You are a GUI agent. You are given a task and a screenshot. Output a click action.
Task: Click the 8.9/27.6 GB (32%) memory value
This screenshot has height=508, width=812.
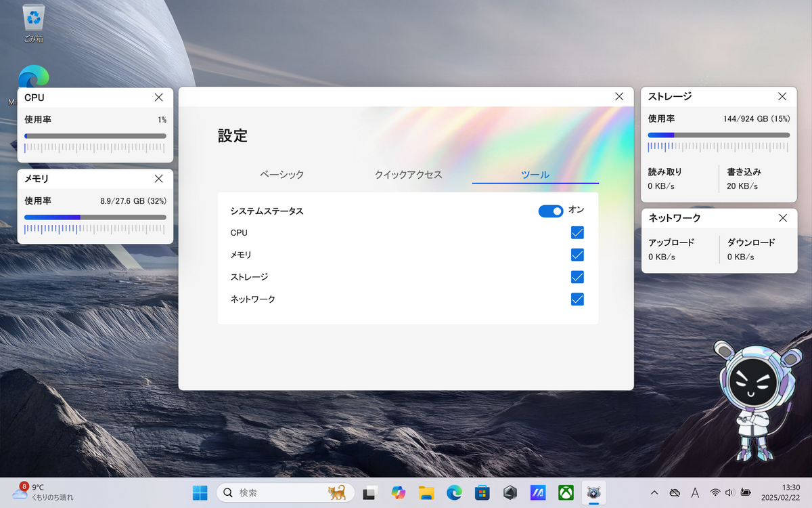(x=133, y=201)
